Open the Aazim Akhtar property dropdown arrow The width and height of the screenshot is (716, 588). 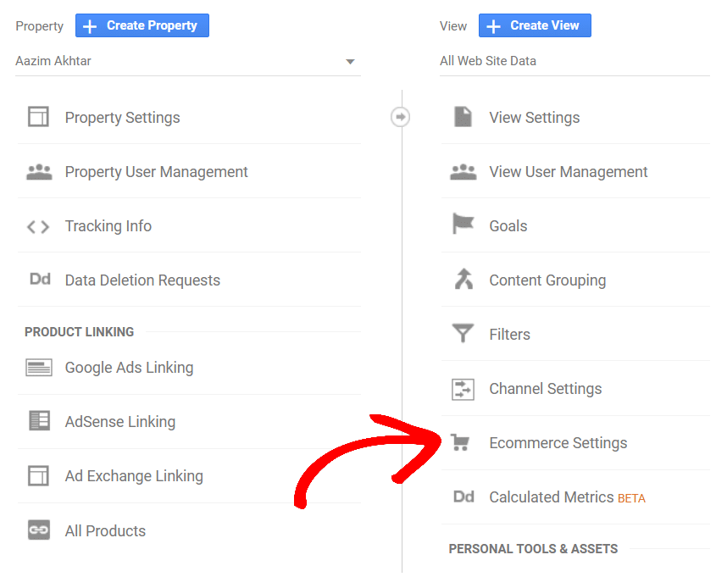[x=350, y=61]
